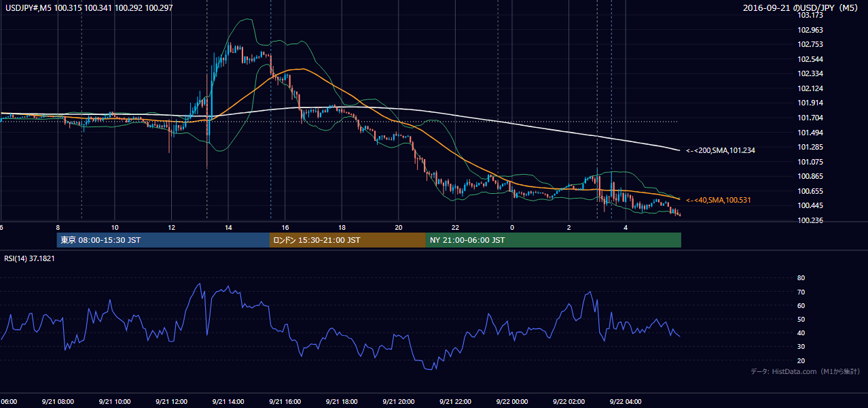The width and height of the screenshot is (868, 408).
Task: Click the 9/21 18:00 time label
Action: click(x=341, y=401)
